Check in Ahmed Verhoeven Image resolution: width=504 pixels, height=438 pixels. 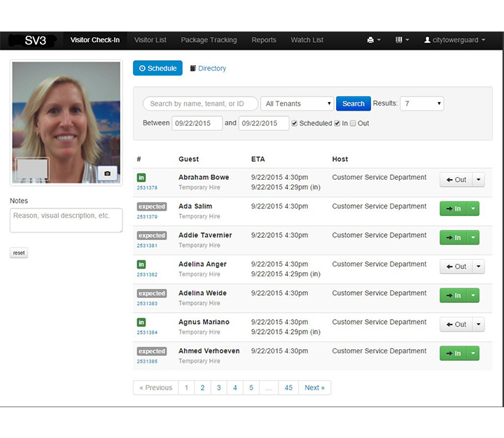(x=454, y=353)
